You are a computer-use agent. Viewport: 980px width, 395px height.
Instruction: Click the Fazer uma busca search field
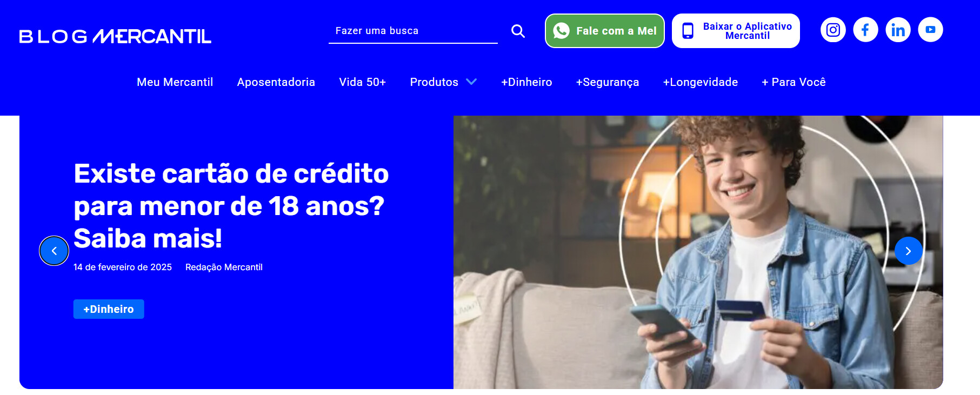click(413, 31)
